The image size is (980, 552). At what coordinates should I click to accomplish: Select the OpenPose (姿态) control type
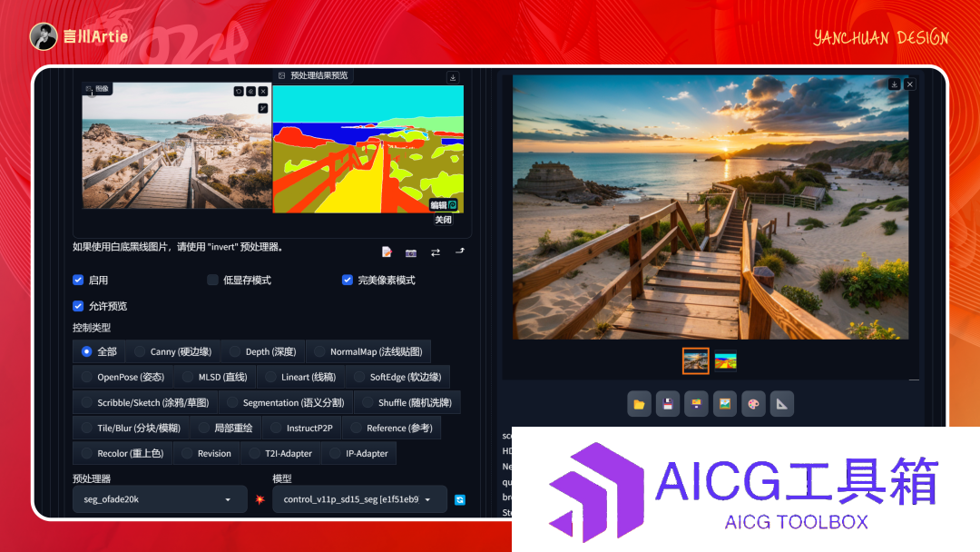point(123,377)
